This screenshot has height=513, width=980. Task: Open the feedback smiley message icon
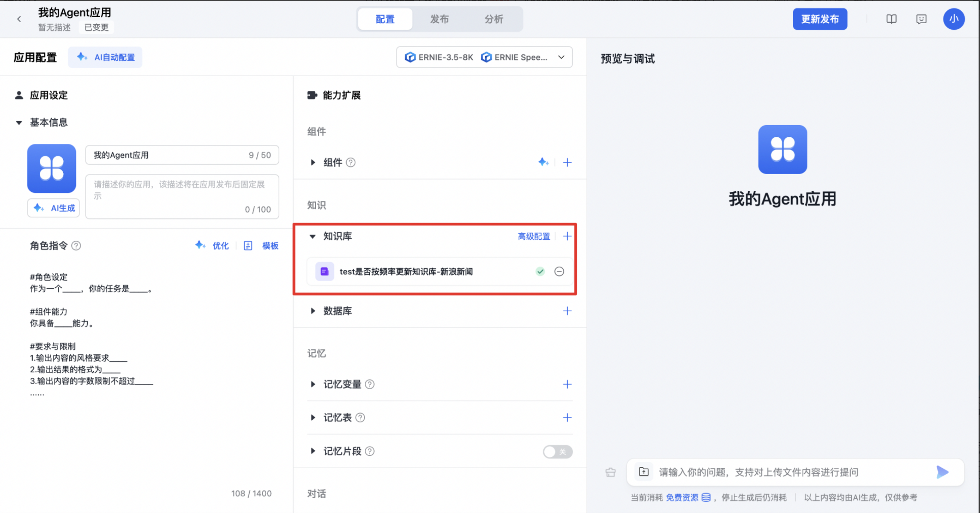click(x=921, y=19)
